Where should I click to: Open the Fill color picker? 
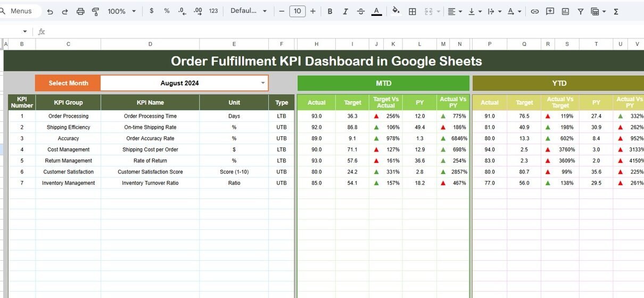tap(395, 11)
